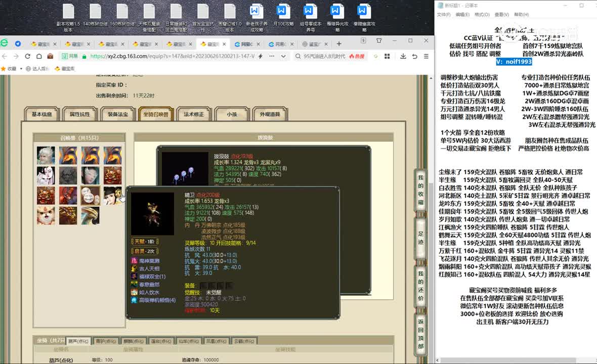Open the browser home page
Image resolution: width=597 pixels, height=364 pixels.
39,56
